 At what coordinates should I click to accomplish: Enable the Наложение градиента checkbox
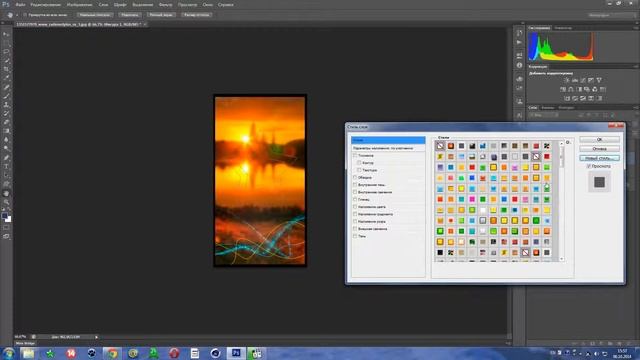[x=355, y=214]
